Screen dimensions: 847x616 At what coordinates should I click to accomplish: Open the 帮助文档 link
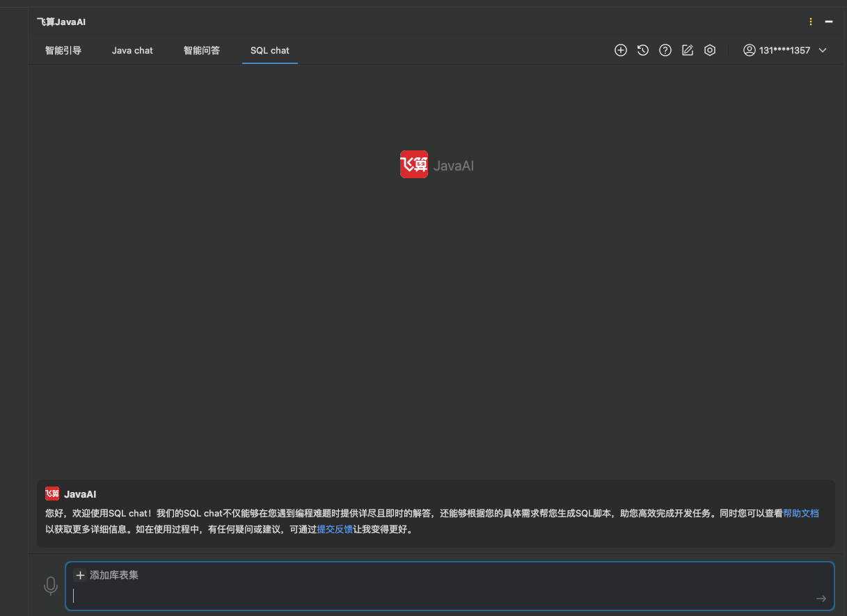coord(801,513)
